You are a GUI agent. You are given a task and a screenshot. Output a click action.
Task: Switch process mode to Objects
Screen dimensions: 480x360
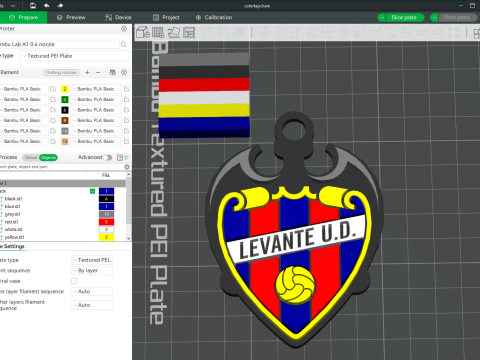point(48,157)
